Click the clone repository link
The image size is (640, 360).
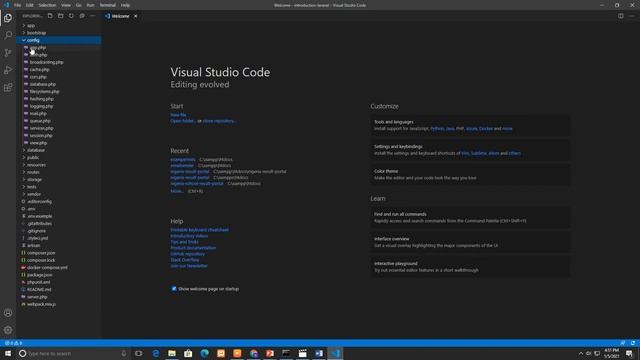coord(220,121)
